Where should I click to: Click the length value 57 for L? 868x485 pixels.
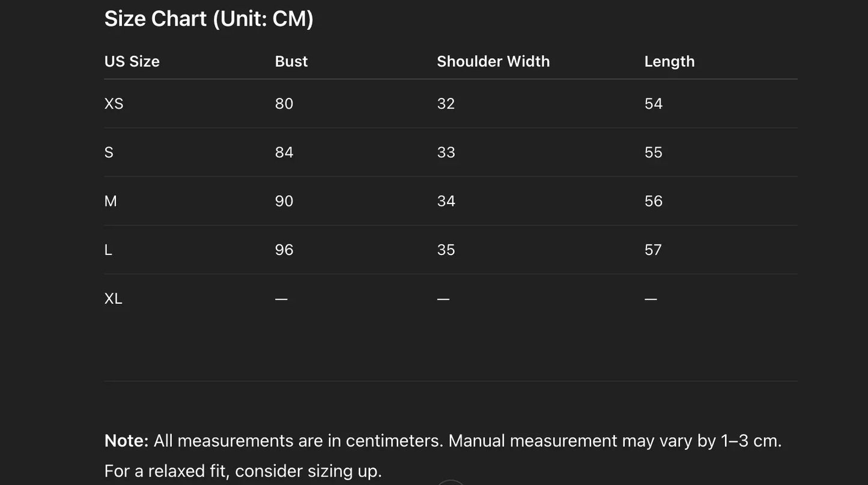pos(653,250)
